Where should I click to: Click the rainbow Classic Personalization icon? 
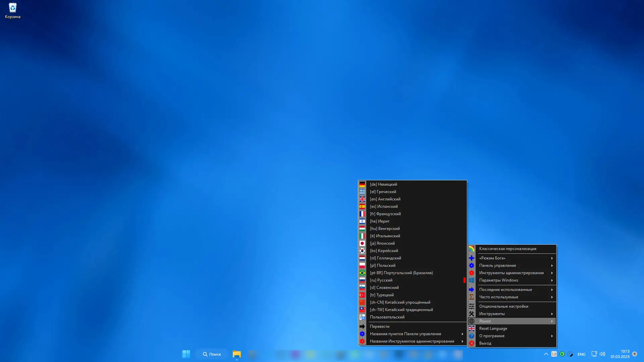[471, 249]
